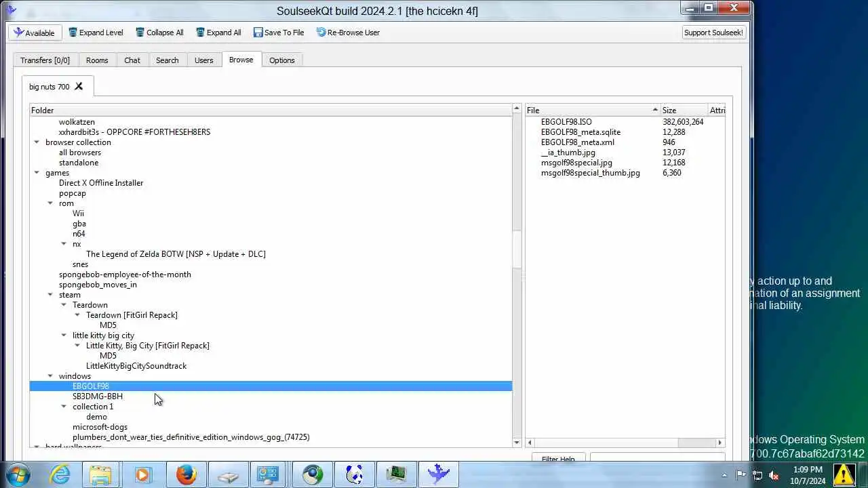Select the snes folder
This screenshot has height=488, width=868.
point(80,264)
